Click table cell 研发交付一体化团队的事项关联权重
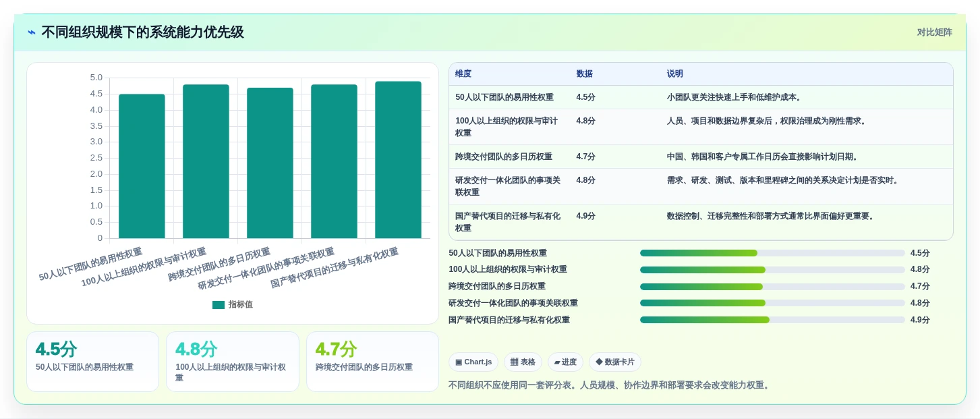This screenshot has width=980, height=419. pyautogui.click(x=509, y=186)
